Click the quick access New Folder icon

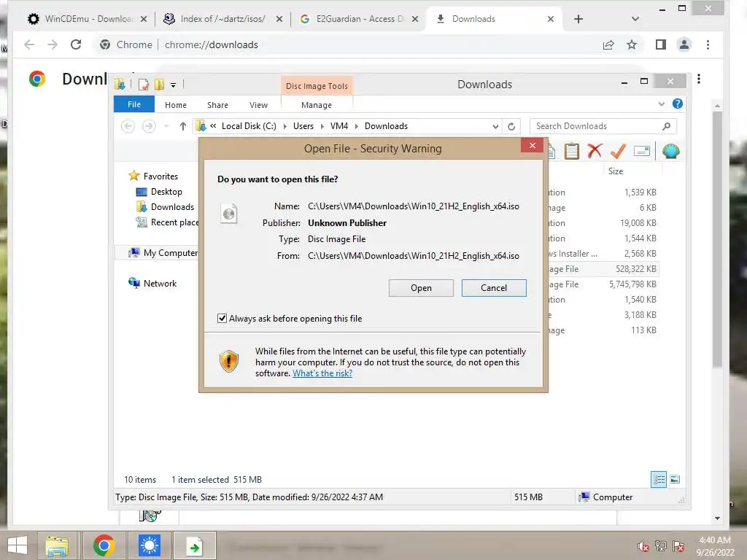[x=159, y=85]
